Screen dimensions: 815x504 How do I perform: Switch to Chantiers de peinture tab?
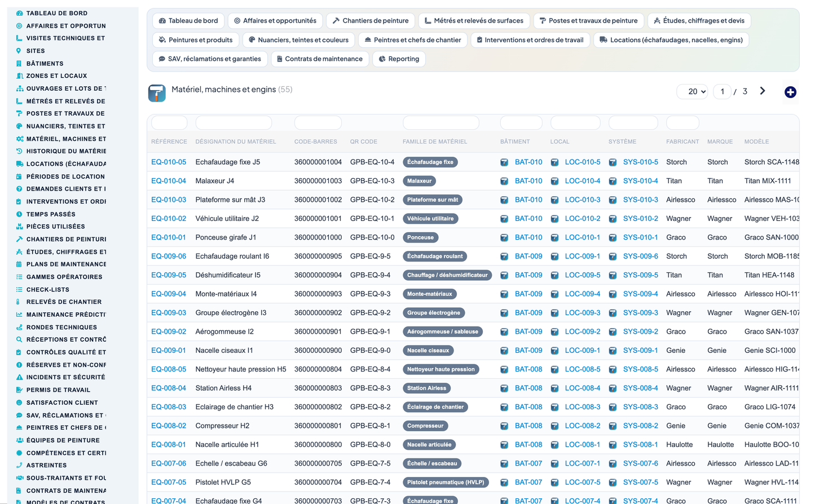[371, 21]
